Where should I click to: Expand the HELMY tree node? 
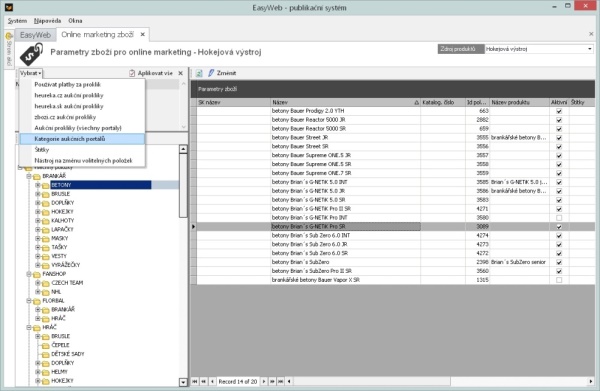(x=38, y=372)
